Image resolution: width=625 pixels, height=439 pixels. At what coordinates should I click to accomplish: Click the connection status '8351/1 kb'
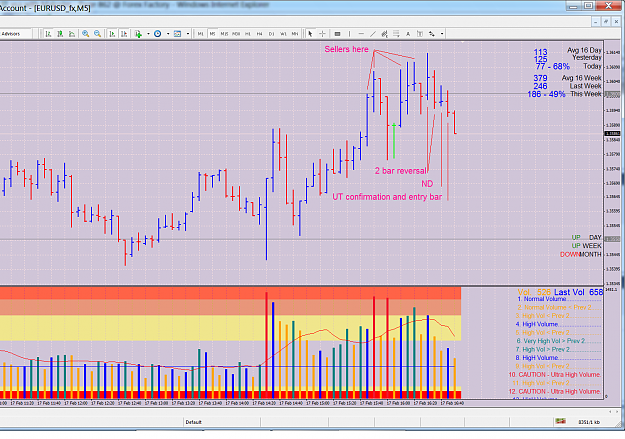[x=589, y=422]
